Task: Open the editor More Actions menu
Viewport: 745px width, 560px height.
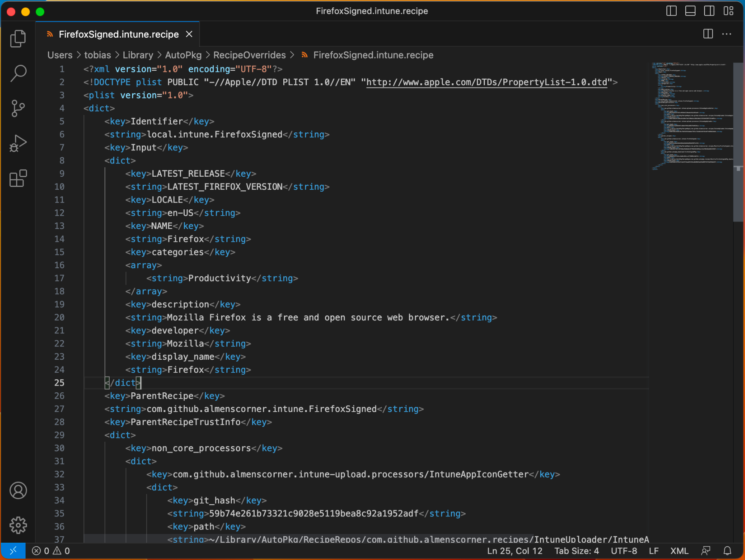Action: (x=727, y=34)
